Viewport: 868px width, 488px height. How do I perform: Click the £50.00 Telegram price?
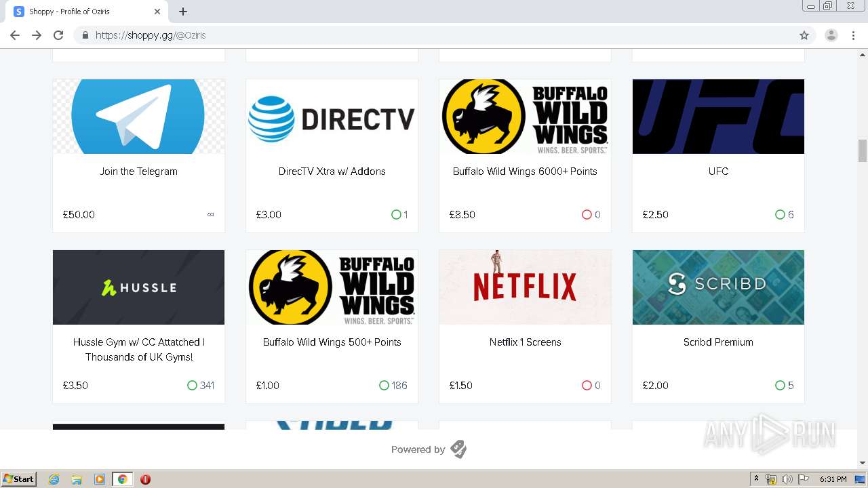tap(79, 215)
